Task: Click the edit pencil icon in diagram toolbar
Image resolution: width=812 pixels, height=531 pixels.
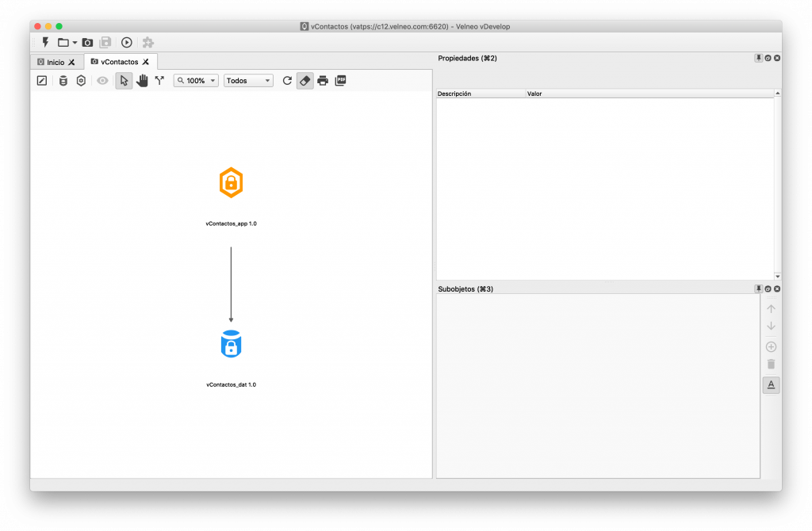Action: [42, 81]
